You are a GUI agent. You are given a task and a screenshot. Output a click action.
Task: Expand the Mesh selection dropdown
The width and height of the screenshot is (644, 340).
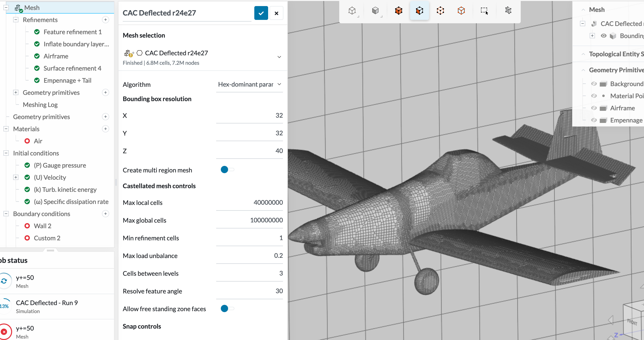pyautogui.click(x=279, y=57)
